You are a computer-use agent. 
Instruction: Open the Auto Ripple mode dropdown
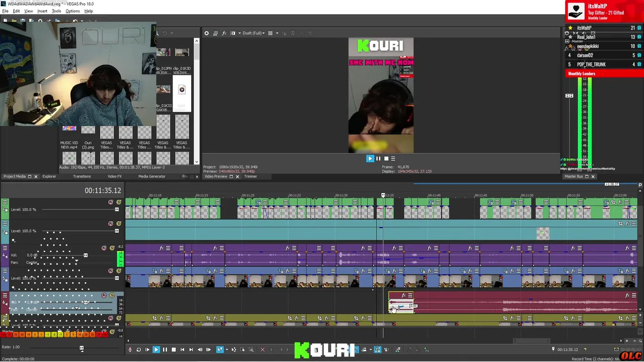point(370,349)
